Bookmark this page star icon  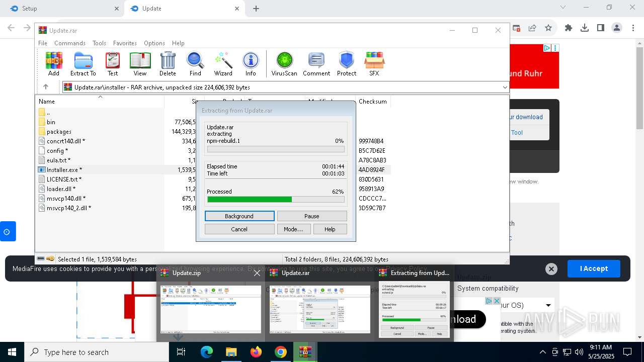(x=548, y=28)
